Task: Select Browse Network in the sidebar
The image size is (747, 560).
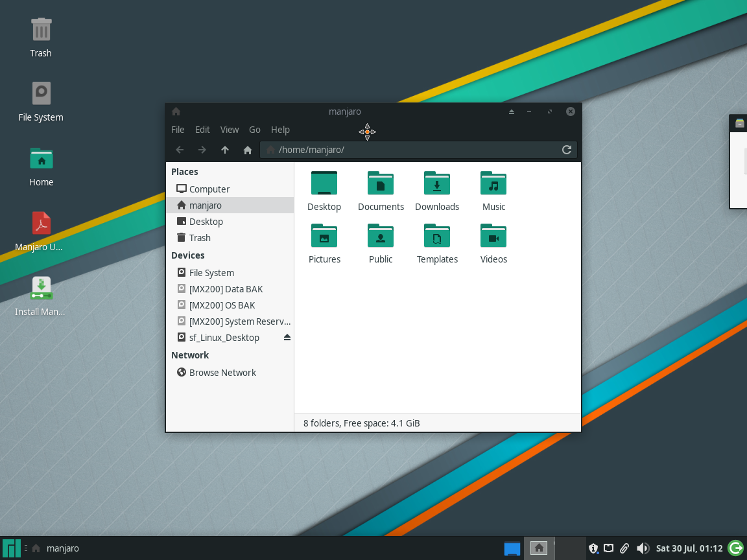Action: pyautogui.click(x=230, y=373)
